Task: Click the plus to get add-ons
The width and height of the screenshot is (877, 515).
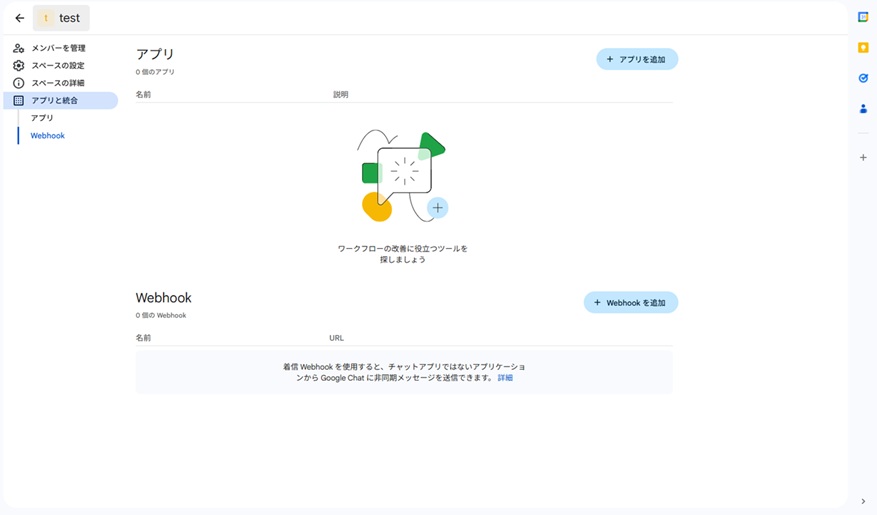Action: pyautogui.click(x=863, y=158)
